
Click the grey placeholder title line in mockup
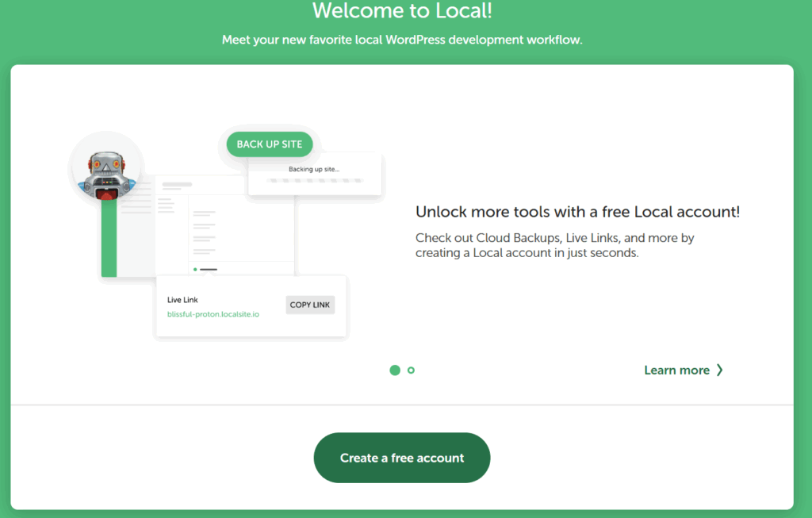point(177,185)
